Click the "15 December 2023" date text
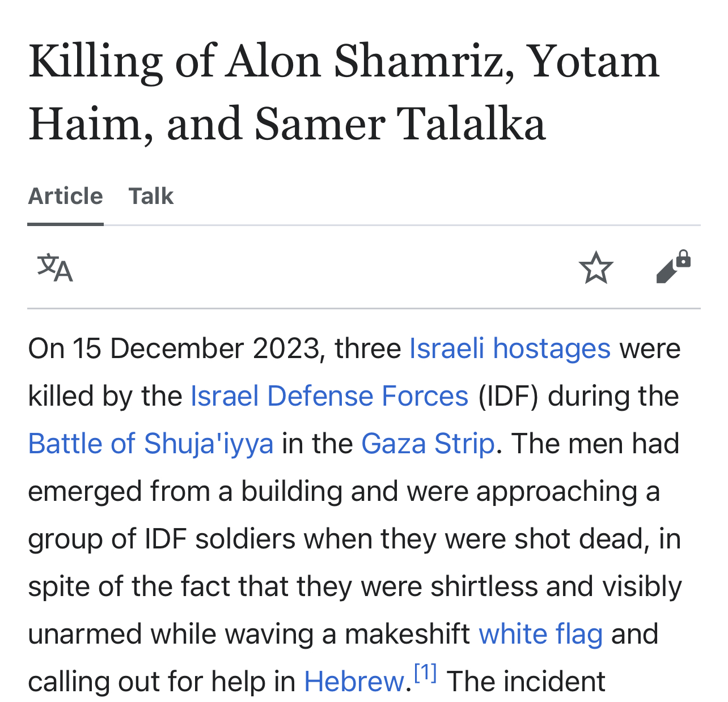Screen dimensions: 728x702 (x=196, y=348)
